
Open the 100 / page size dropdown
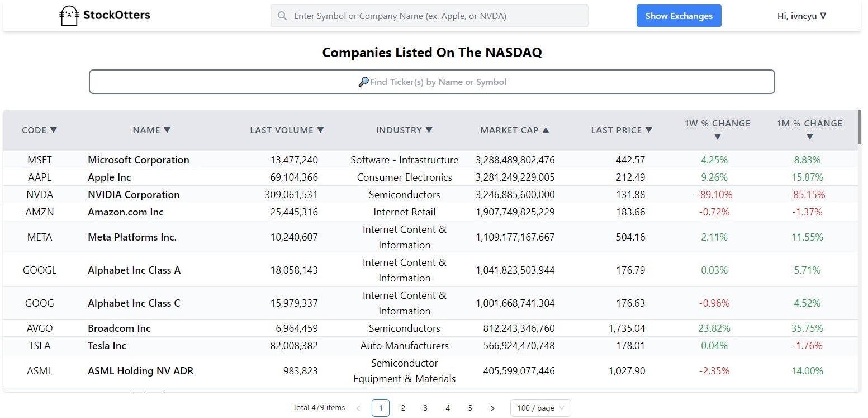click(x=540, y=408)
